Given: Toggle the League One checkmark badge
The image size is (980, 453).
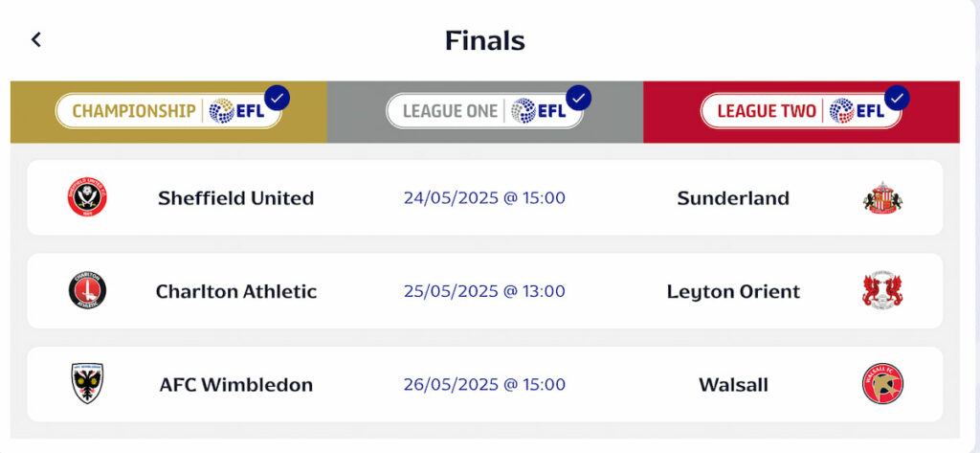Looking at the screenshot, I should pos(579,98).
